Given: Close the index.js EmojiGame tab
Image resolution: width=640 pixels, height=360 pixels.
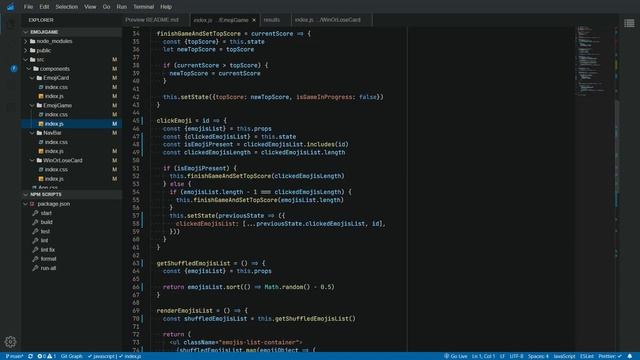Looking at the screenshot, I should [x=254, y=20].
